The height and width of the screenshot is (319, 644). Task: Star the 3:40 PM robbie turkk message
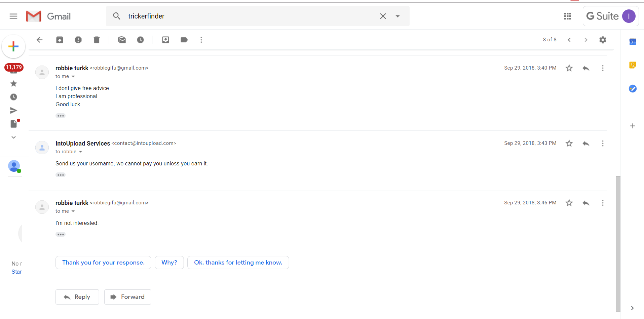tap(569, 68)
